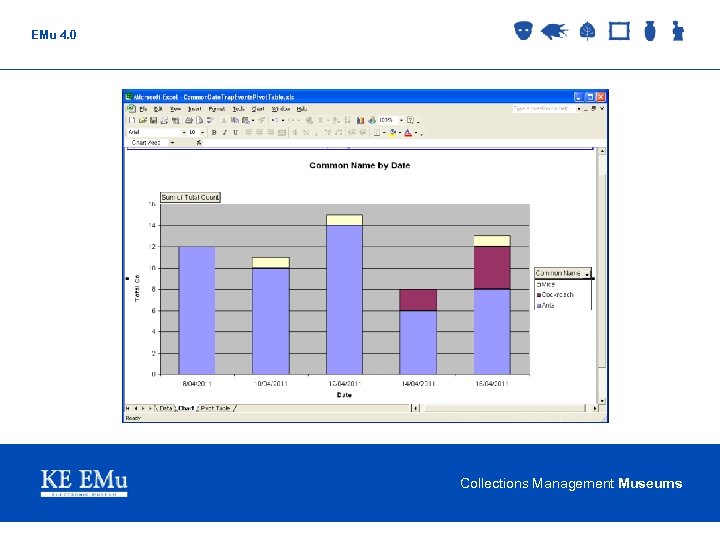Click the Excel Help question mark icon

tap(411, 120)
